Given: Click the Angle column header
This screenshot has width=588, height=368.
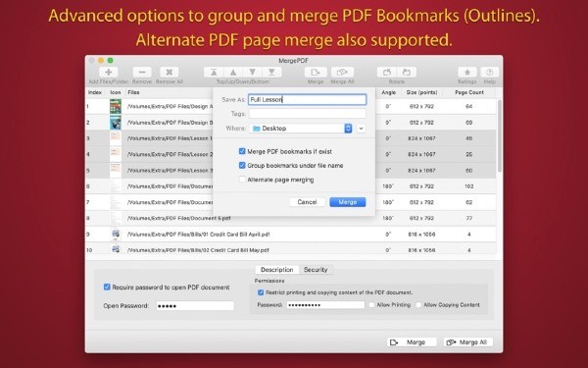Looking at the screenshot, I should [x=388, y=92].
